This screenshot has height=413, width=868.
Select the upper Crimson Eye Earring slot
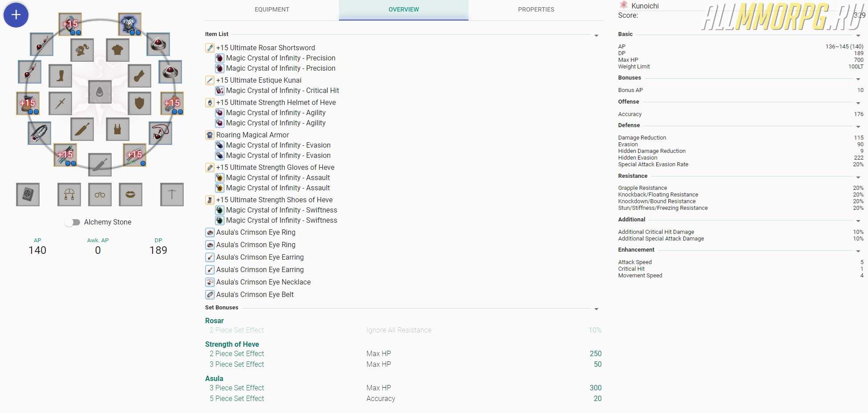pyautogui.click(x=42, y=44)
